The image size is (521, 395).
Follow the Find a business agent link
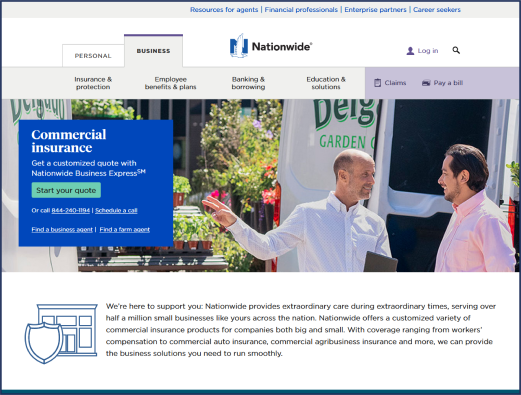(62, 229)
